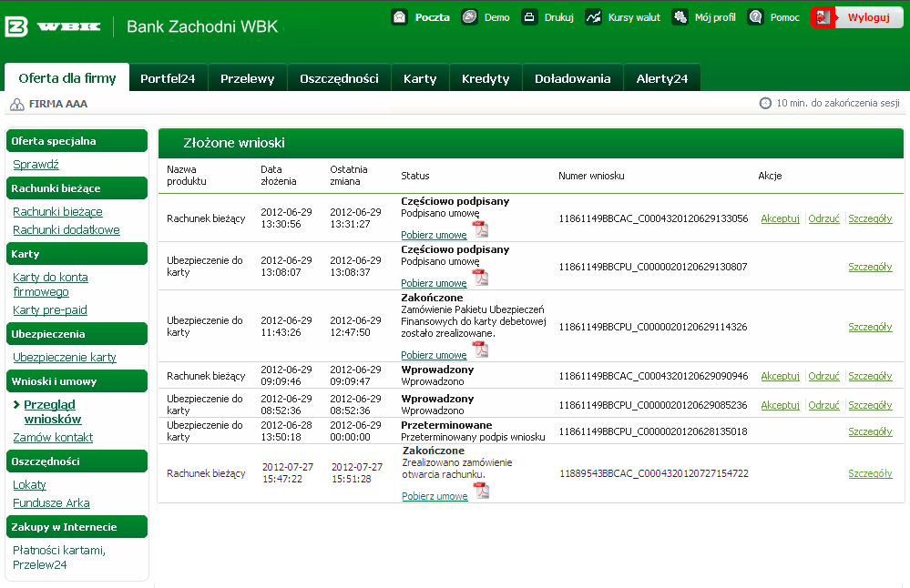Go to the Oszczędności tab
Viewport: 910px width, 588px height.
(339, 78)
